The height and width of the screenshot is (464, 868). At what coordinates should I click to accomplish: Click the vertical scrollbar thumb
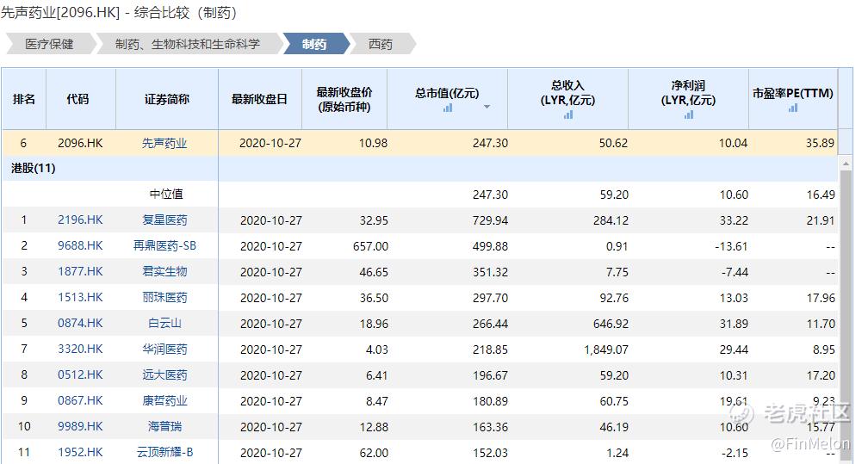(846, 316)
